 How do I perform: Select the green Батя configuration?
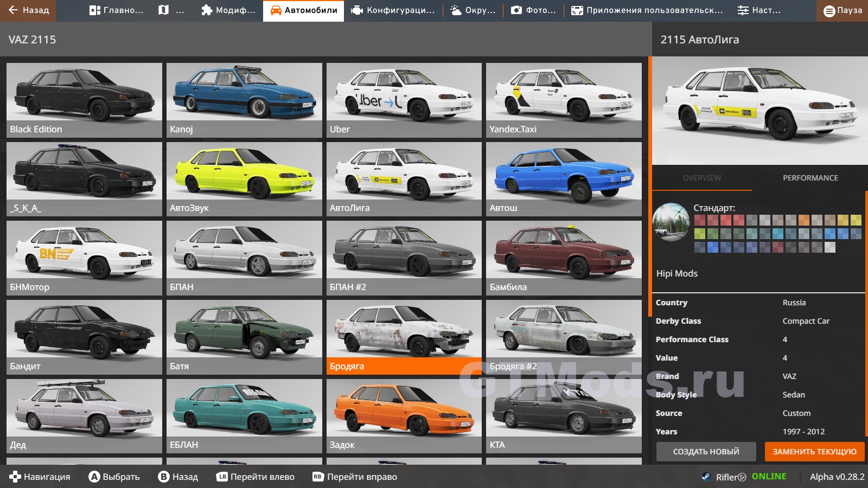[244, 337]
